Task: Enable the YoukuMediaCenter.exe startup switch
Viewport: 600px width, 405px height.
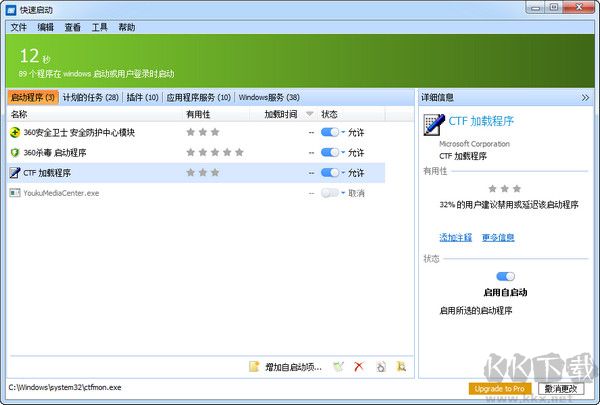Action: click(329, 193)
